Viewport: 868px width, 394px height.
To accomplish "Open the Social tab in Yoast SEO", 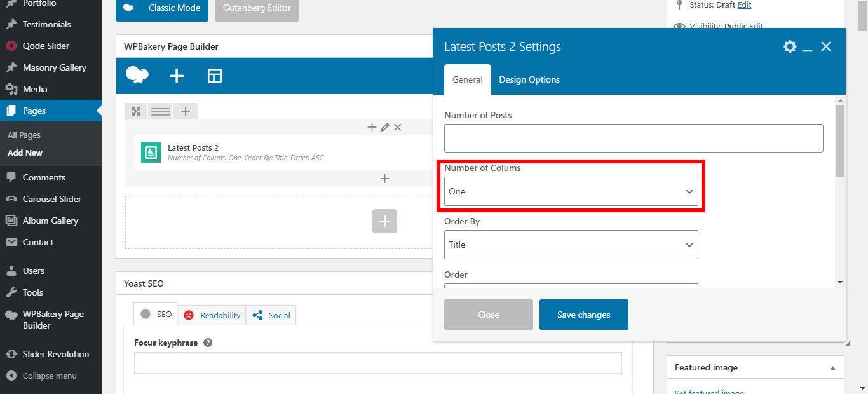I will [271, 315].
